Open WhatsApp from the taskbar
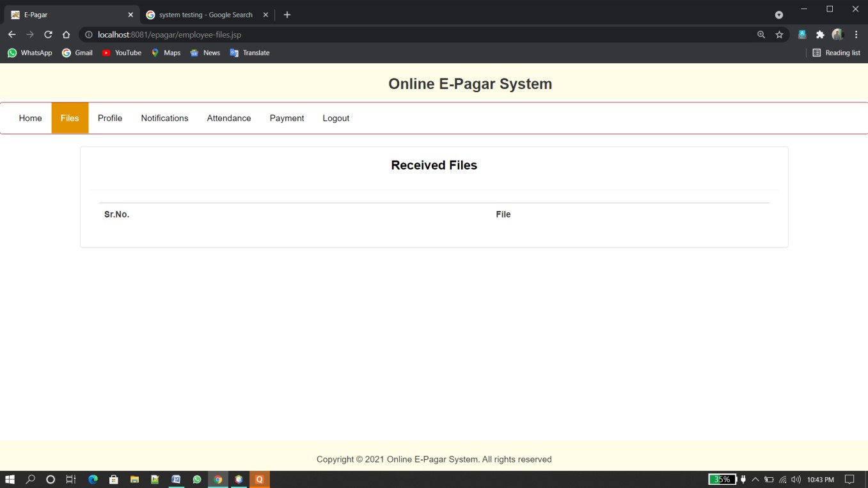This screenshot has height=488, width=868. point(197,479)
